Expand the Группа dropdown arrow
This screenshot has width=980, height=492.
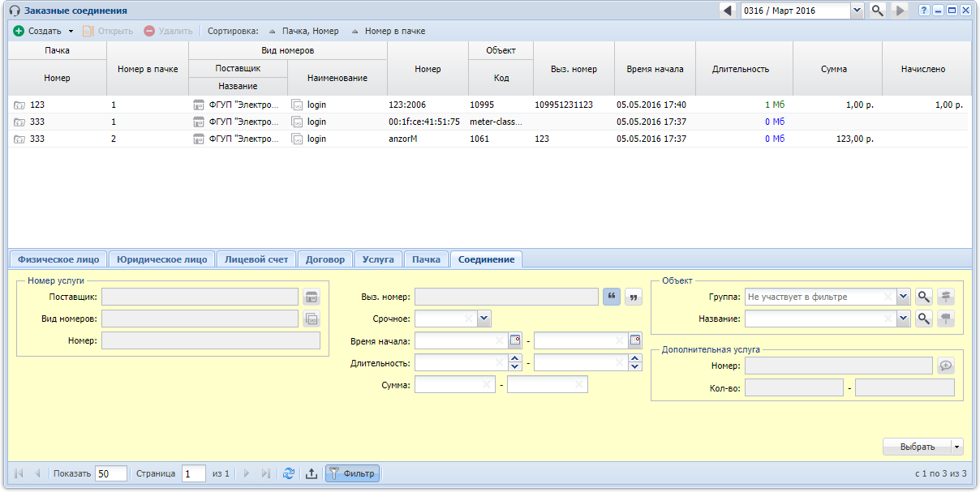coord(905,297)
